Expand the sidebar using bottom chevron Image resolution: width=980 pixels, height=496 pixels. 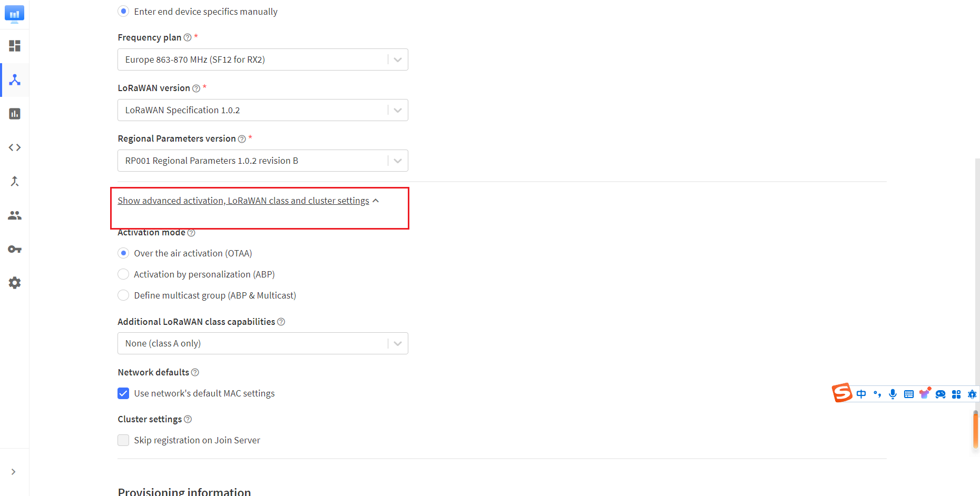tap(14, 472)
